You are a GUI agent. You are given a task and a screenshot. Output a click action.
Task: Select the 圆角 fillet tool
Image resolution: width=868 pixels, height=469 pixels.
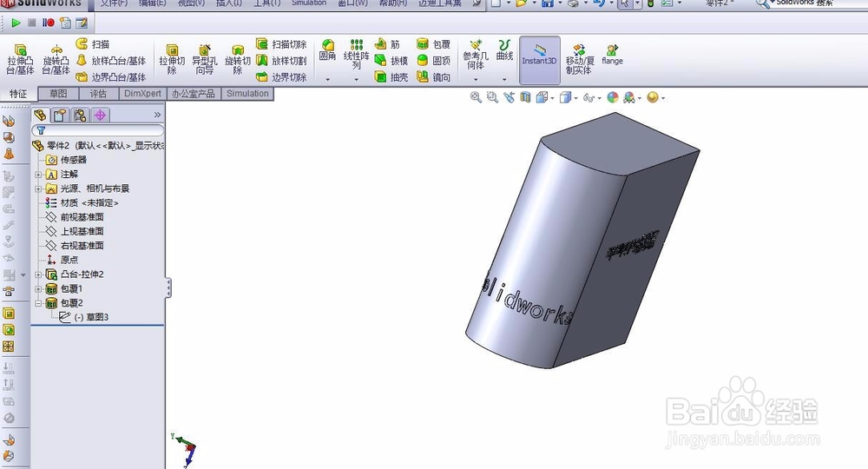tap(328, 50)
